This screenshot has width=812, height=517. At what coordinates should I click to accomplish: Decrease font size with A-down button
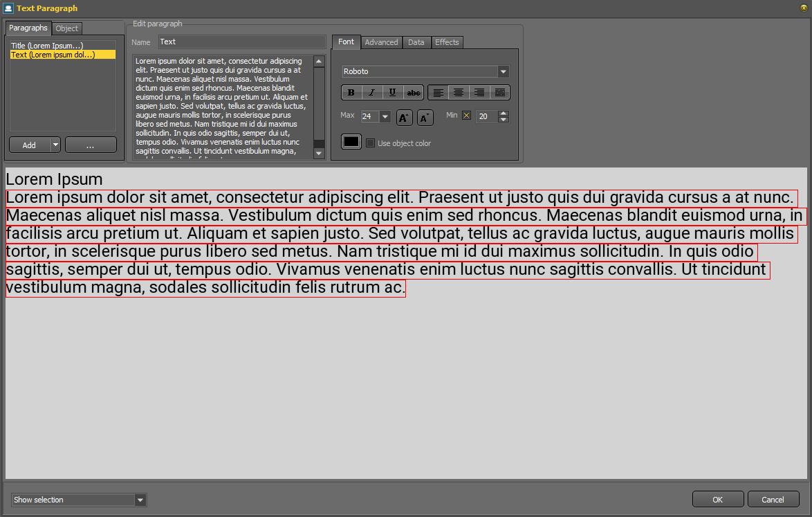point(425,118)
